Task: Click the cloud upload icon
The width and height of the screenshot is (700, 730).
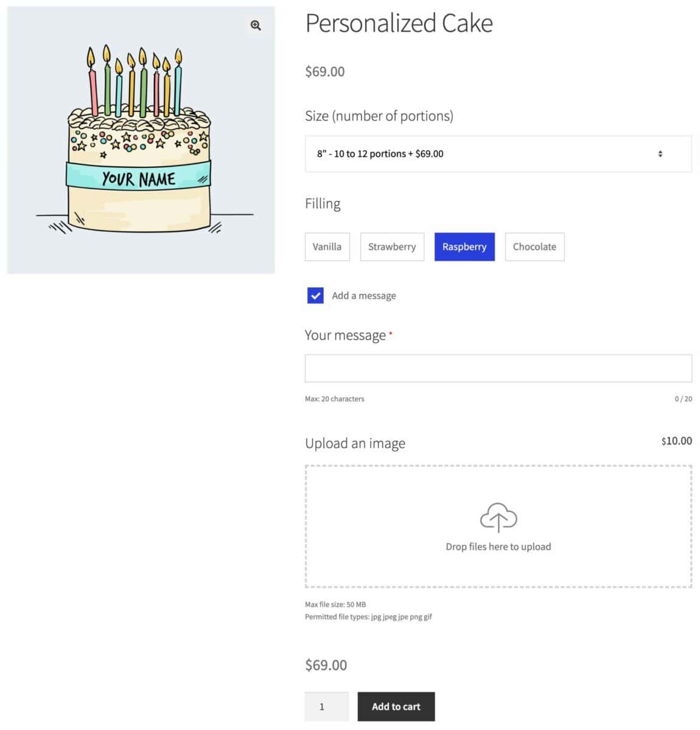Action: (499, 518)
